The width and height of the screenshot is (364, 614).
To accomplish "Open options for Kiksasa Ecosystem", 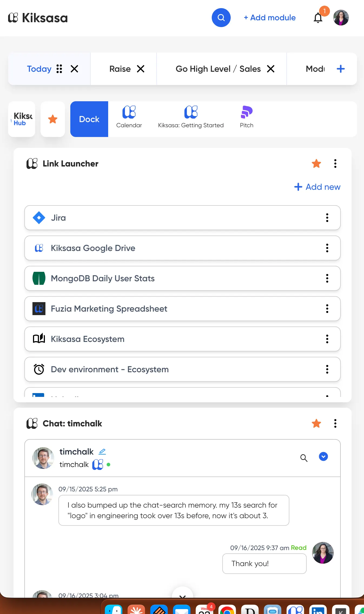I will [x=327, y=339].
